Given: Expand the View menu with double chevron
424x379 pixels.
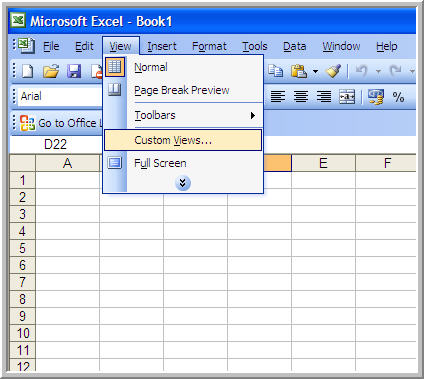Looking at the screenshot, I should pos(183,183).
